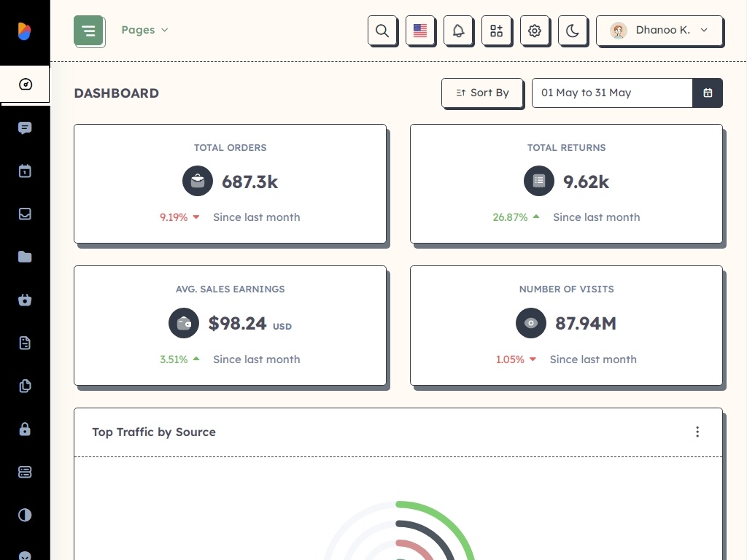
Task: Open the search icon in header
Action: [382, 31]
